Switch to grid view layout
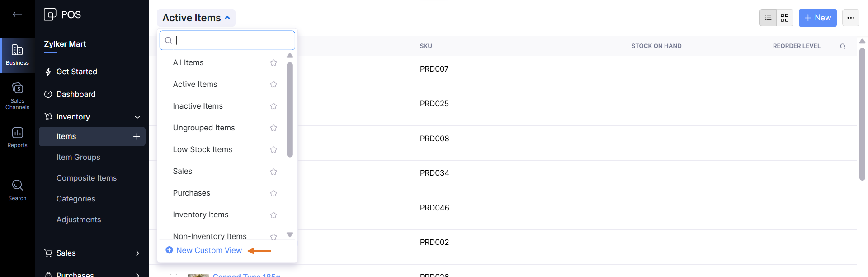 [x=784, y=18]
